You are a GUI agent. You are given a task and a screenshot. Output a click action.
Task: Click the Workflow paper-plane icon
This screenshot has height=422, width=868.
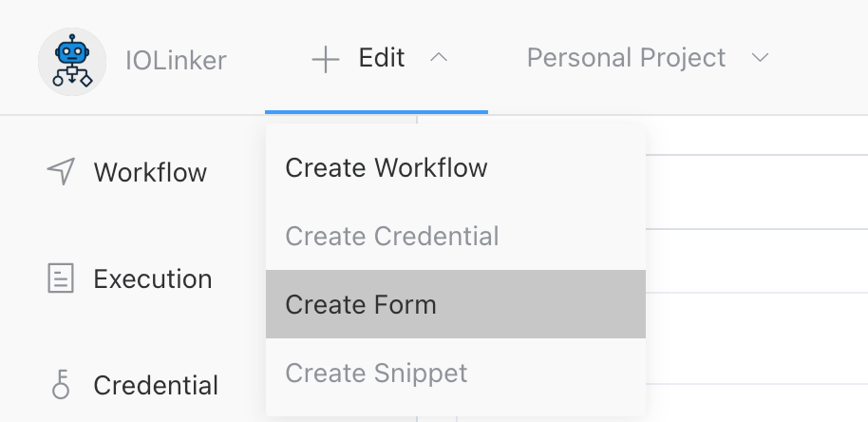61,172
